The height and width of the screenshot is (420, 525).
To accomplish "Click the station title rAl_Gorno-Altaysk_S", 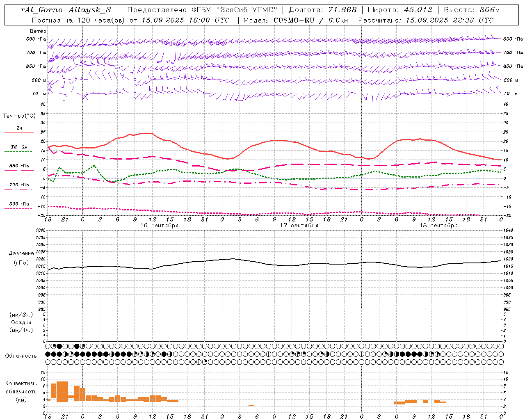I will coord(66,10).
